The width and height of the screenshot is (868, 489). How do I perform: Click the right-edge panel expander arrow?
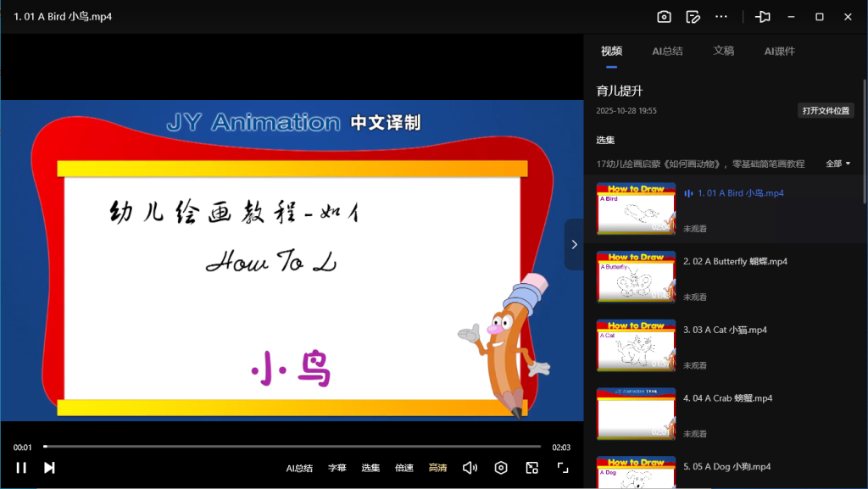[x=574, y=243]
